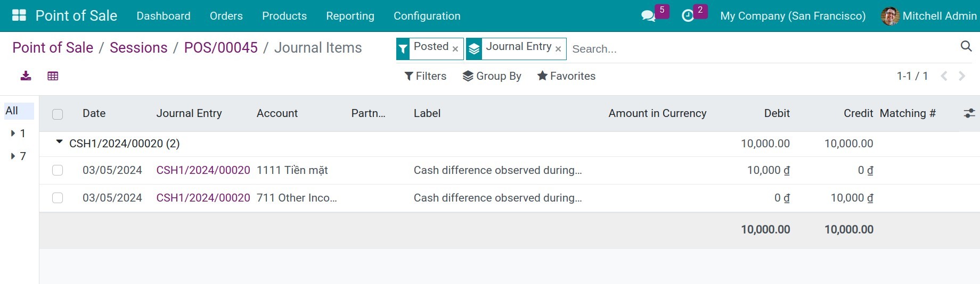Click date 03/05/2024 in Tiền mặt row
The image size is (980, 284).
(112, 170)
